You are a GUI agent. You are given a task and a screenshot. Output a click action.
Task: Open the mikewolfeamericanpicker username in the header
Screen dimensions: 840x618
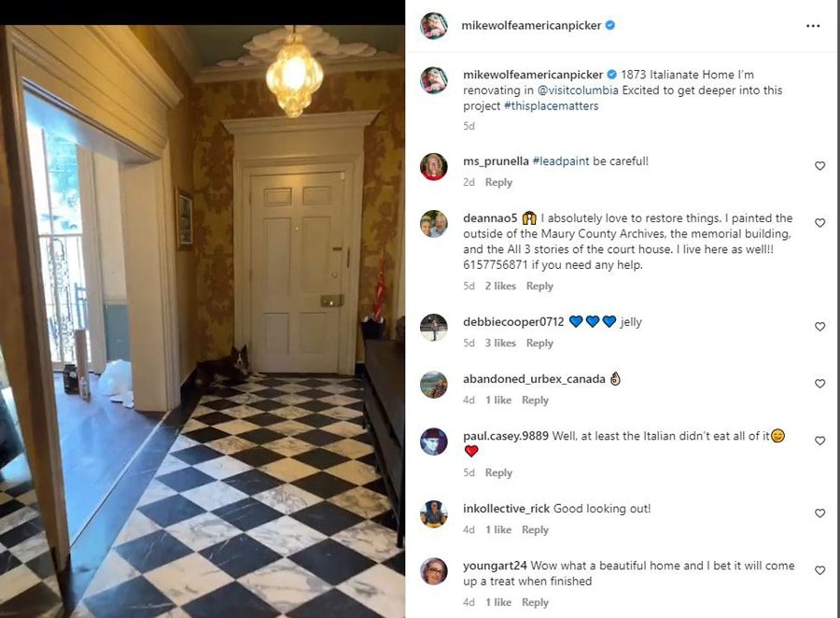tap(531, 25)
